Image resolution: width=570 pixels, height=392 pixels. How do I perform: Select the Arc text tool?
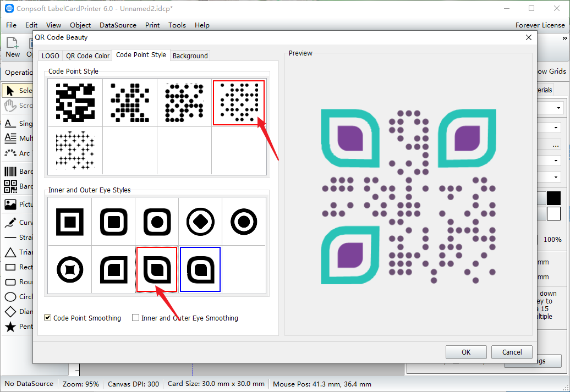click(x=18, y=153)
